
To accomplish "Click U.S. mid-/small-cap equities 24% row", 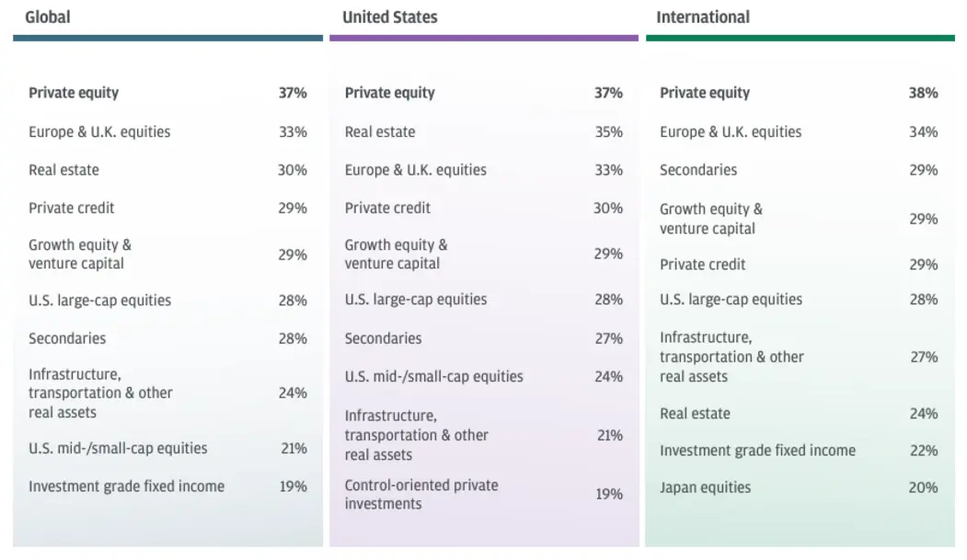I will (x=484, y=376).
